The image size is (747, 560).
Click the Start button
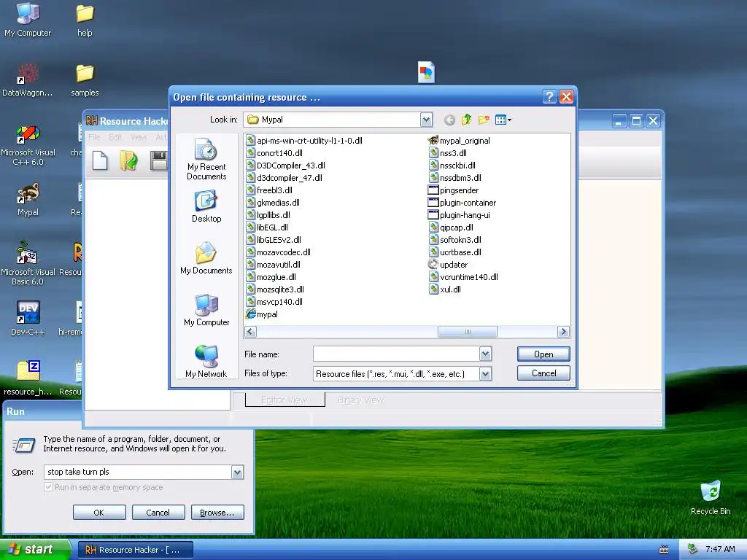[x=35, y=550]
